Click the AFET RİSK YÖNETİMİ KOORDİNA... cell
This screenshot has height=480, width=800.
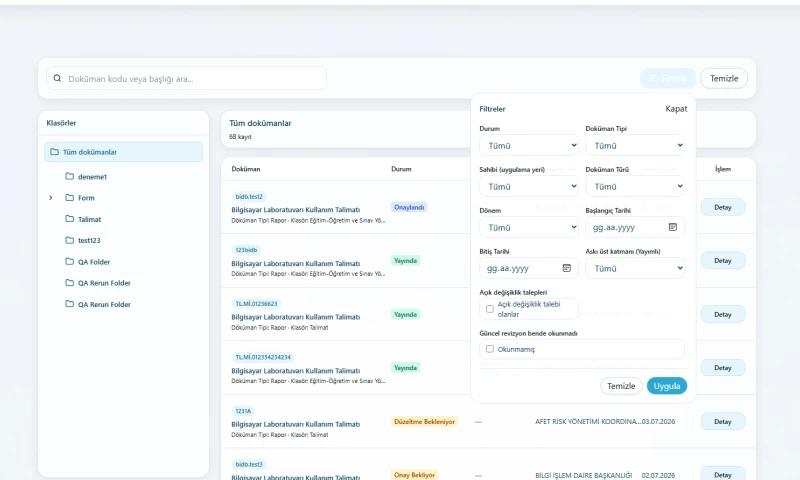[x=588, y=421]
